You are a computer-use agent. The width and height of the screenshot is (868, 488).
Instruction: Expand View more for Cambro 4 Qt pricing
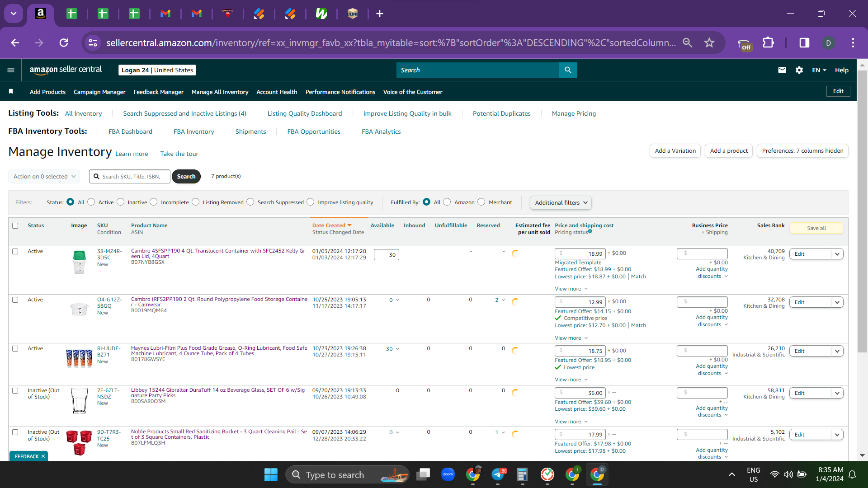571,289
